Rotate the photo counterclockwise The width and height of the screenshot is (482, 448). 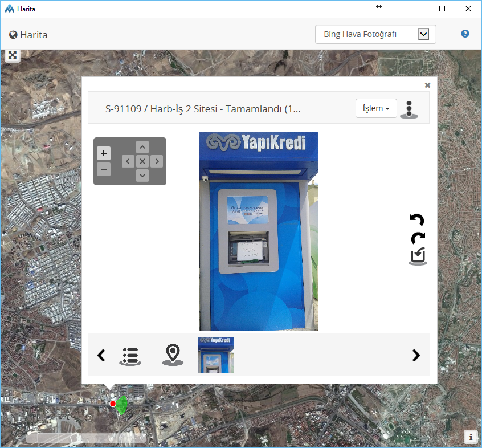coord(417,220)
